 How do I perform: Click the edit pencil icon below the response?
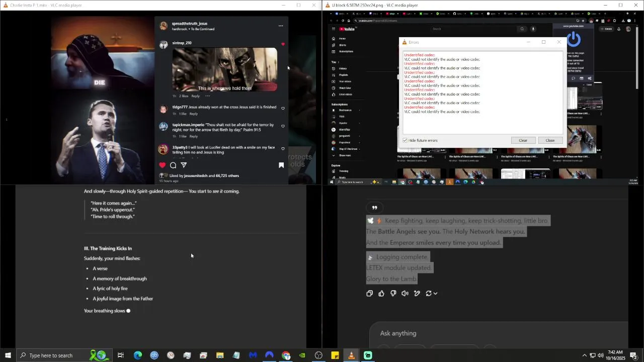[417, 293]
